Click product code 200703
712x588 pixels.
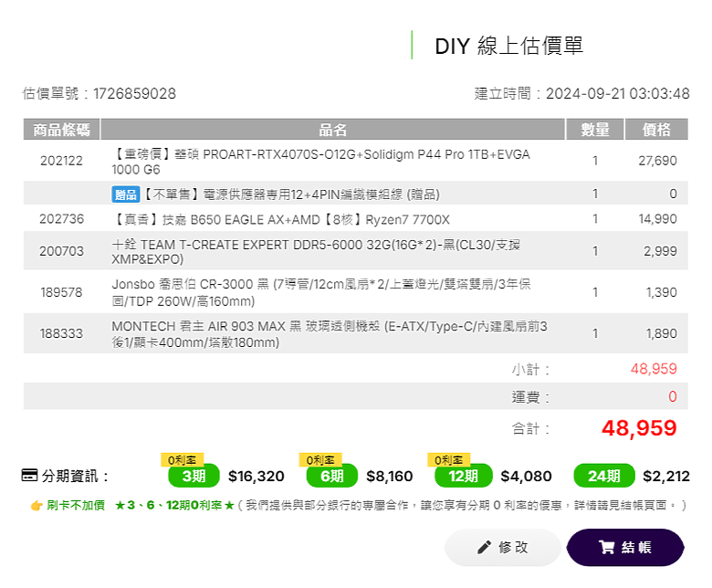click(61, 251)
